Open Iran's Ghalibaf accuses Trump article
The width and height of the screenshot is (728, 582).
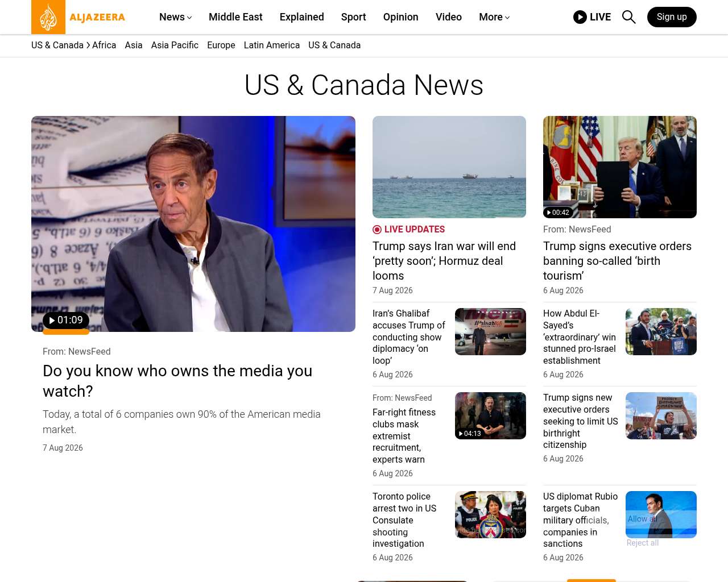coord(409,337)
